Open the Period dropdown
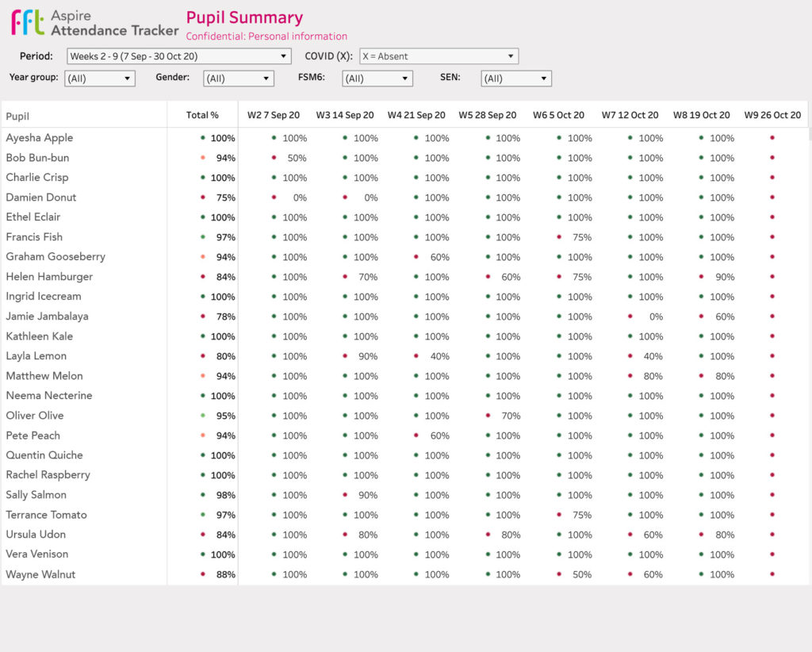The image size is (812, 652). pyautogui.click(x=179, y=56)
